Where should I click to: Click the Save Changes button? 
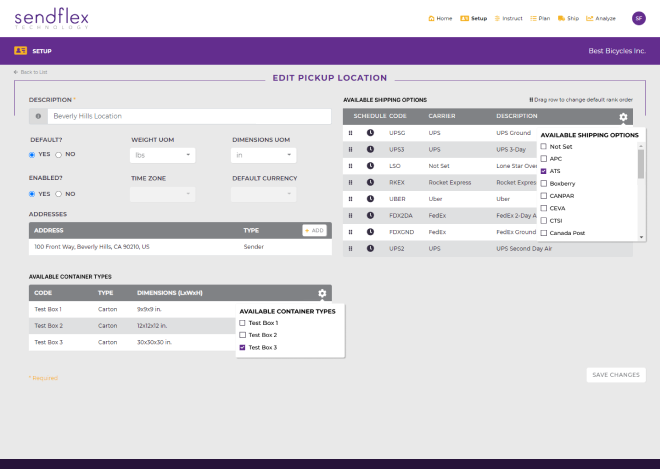coord(615,375)
